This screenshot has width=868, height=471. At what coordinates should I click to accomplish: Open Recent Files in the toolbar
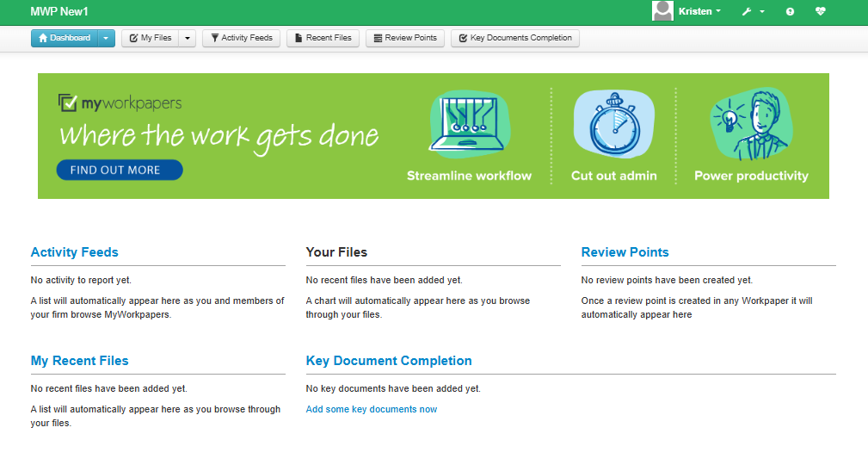point(323,38)
